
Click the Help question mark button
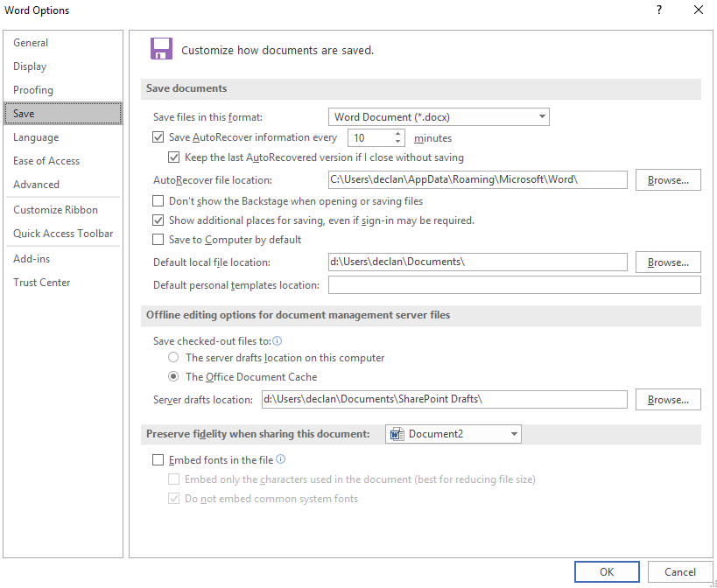[x=658, y=10]
